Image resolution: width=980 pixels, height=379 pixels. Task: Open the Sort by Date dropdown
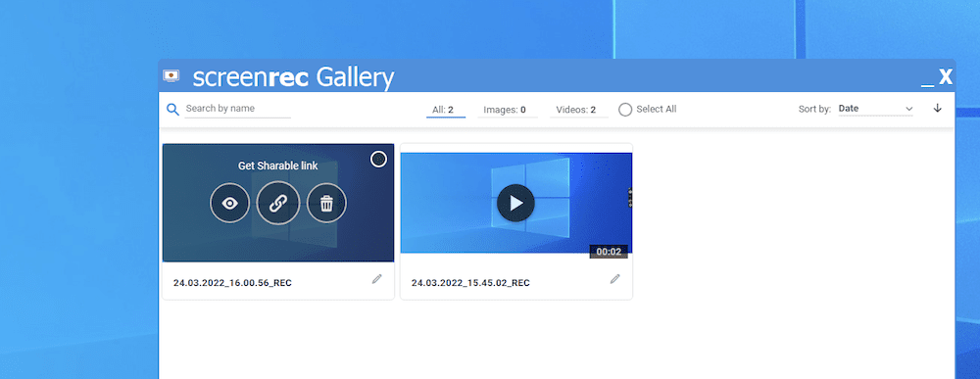coord(875,109)
